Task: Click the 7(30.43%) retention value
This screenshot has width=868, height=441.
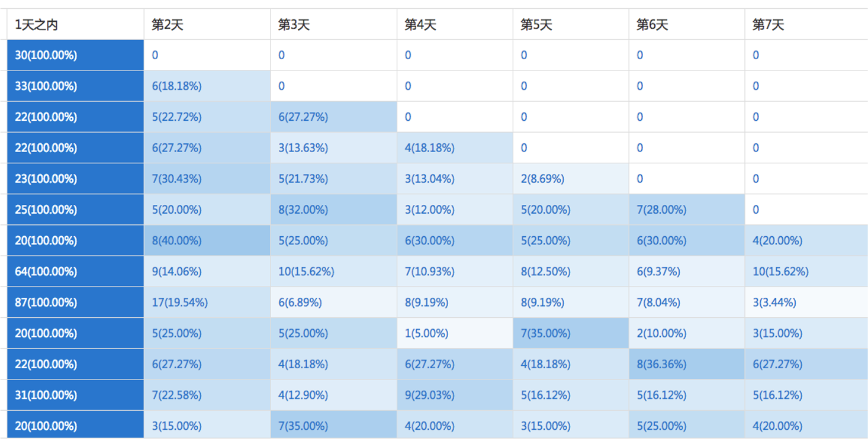Action: [176, 179]
